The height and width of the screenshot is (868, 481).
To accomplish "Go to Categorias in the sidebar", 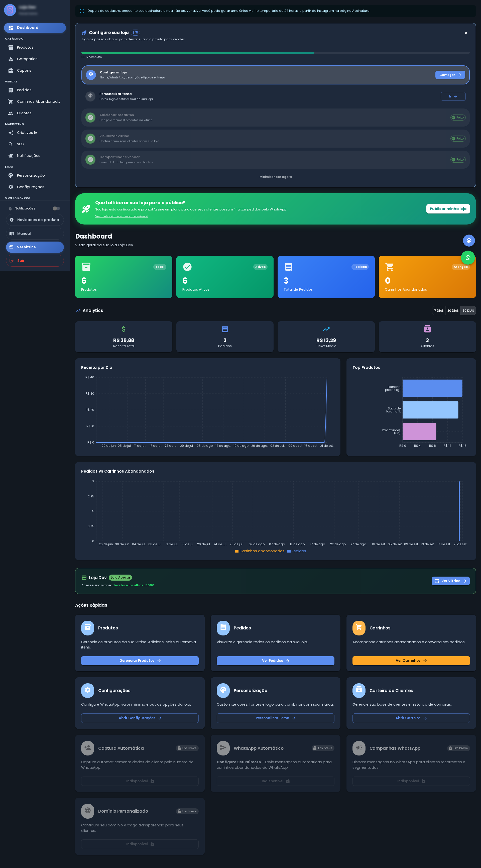I will 35,59.
